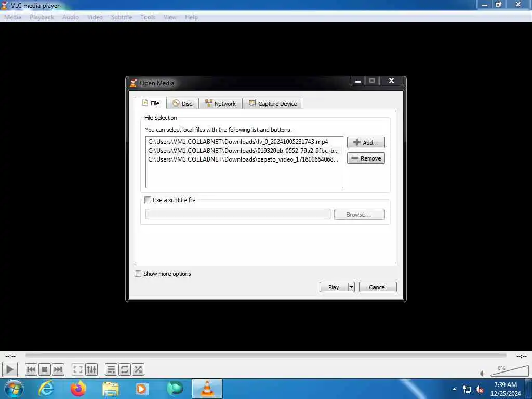
Task: Click the VLC cone taskbar icon
Action: click(207, 389)
